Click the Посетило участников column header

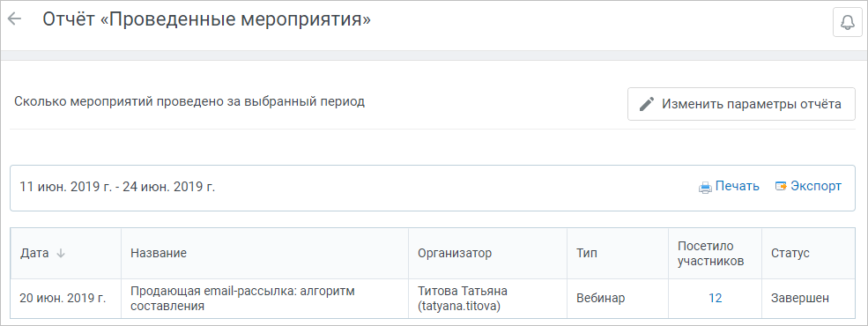710,254
